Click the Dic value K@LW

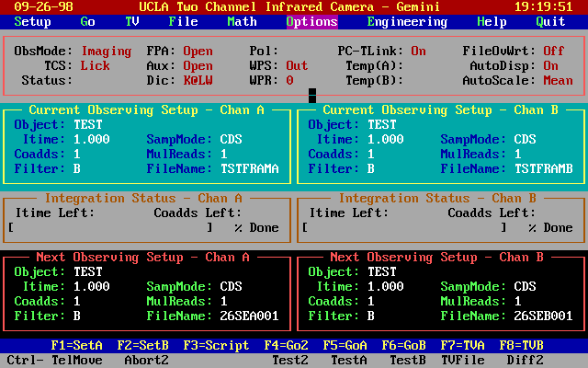(198, 80)
